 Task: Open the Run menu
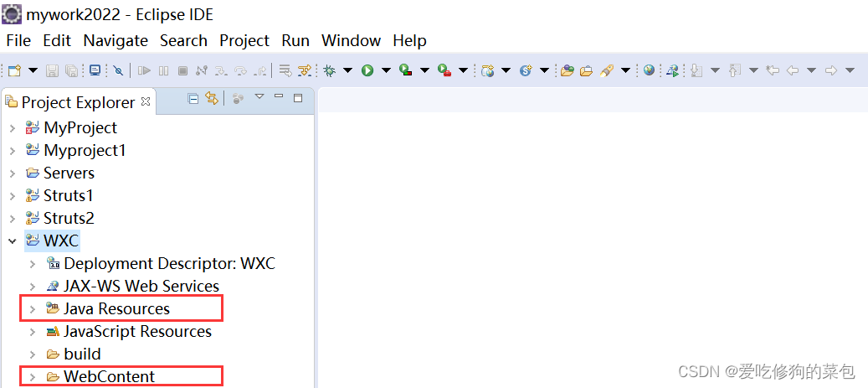point(295,40)
